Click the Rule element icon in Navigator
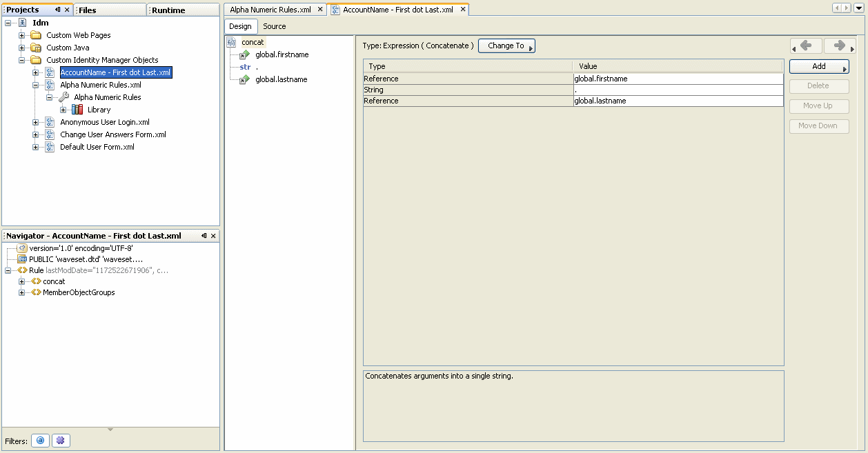 (x=22, y=270)
